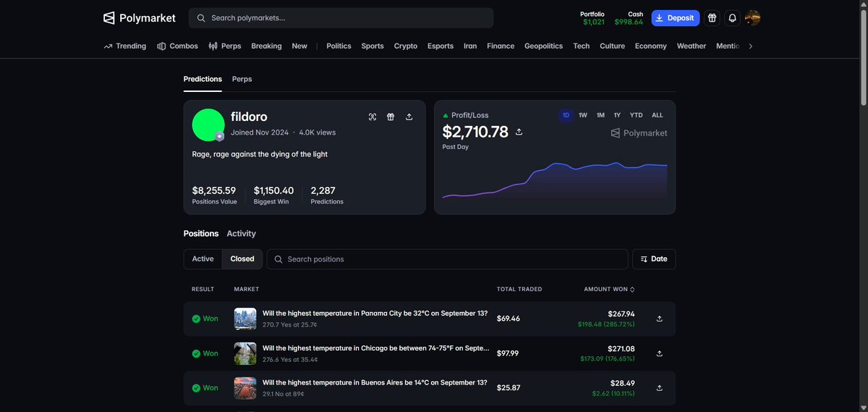Select the YTD time range
This screenshot has height=412, width=868.
click(636, 115)
